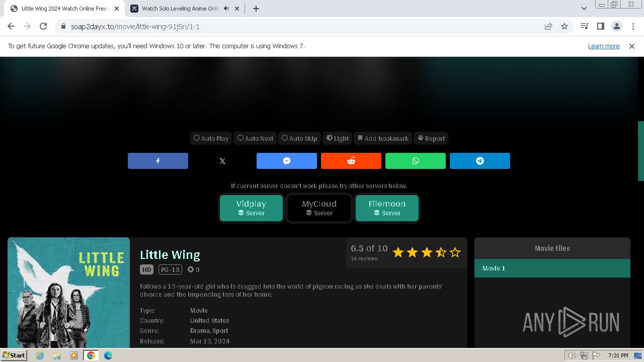Add bookmark for this movie
Viewport: 644px width, 362px height.
point(383,138)
